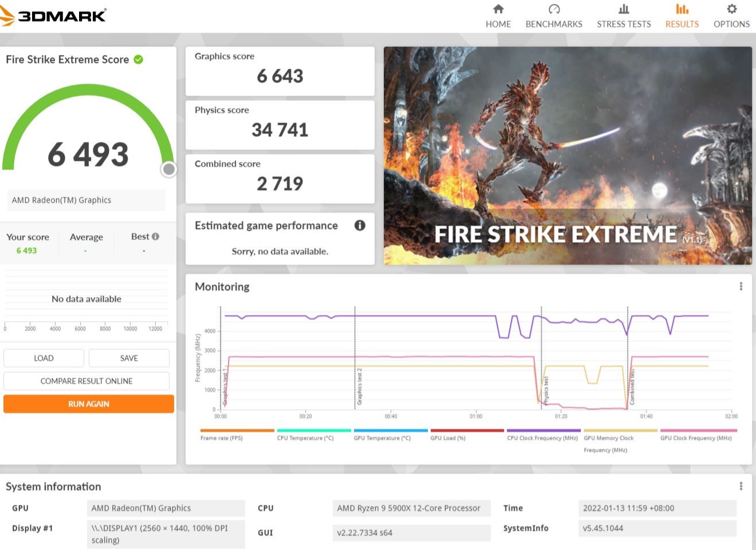Go to the HOME tab

click(498, 24)
